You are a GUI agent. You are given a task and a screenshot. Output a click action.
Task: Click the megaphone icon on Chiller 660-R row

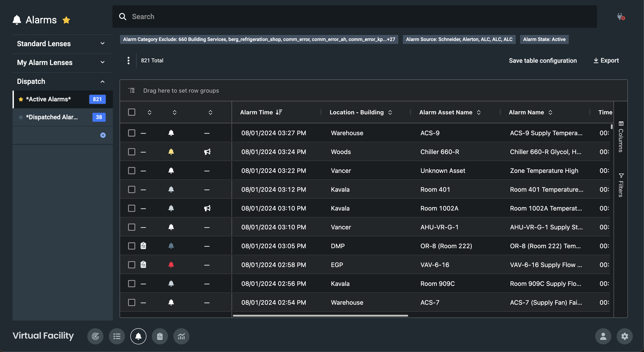coord(207,152)
